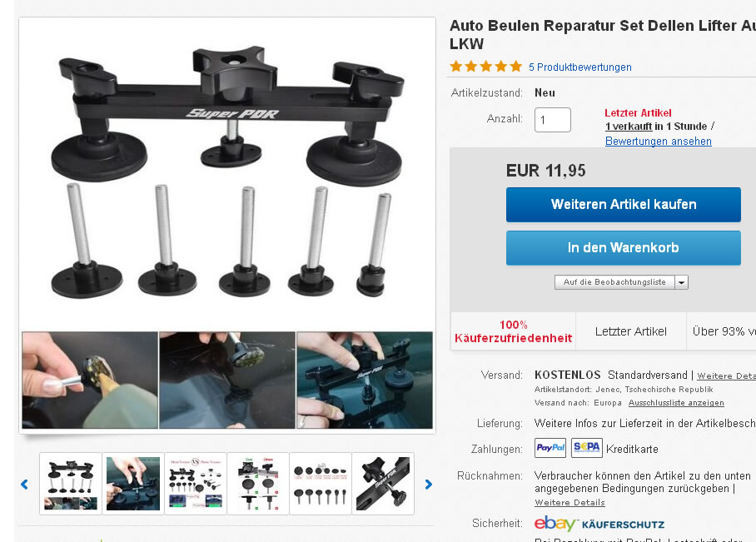Open the Beobachtungsliste dropdown arrow
The image size is (756, 542).
click(x=681, y=282)
